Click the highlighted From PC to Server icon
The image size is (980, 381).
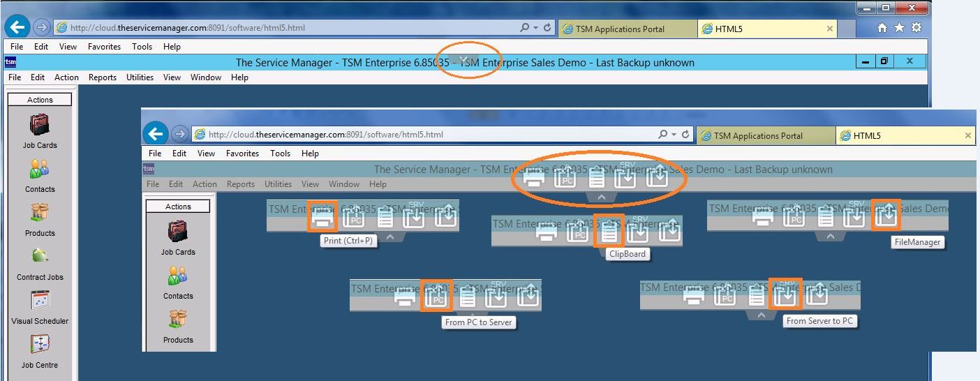pos(437,295)
